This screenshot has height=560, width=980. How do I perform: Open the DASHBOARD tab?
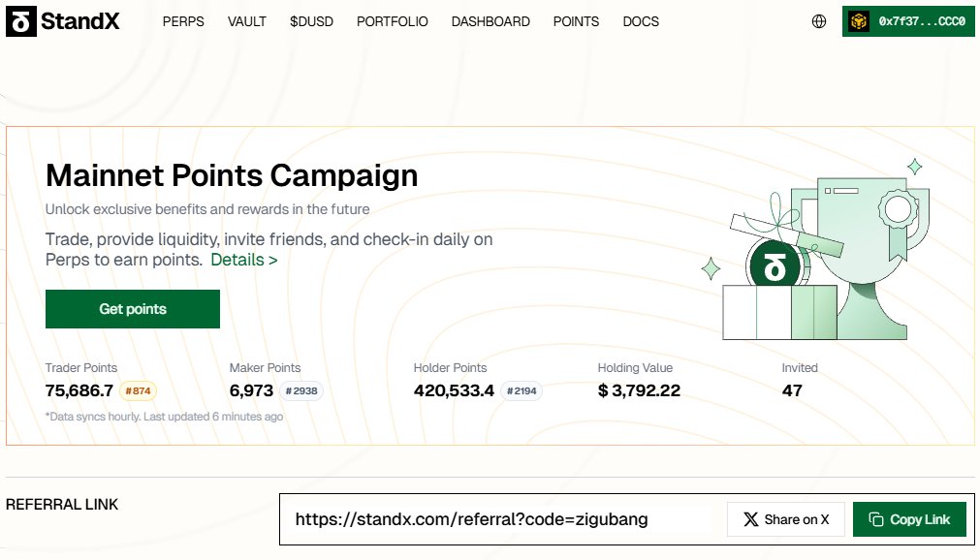[490, 21]
